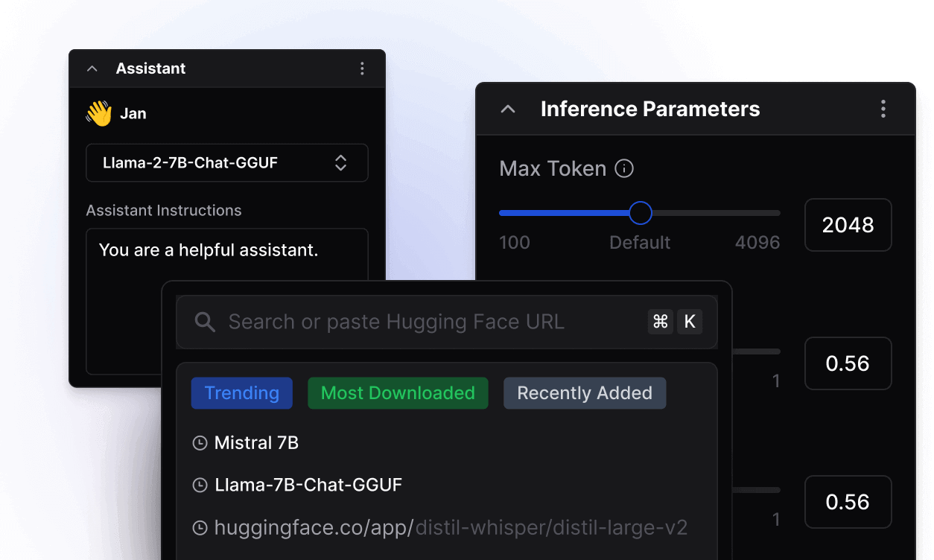Choose Mistral 7B from recent searches
934x560 pixels.
tap(256, 443)
